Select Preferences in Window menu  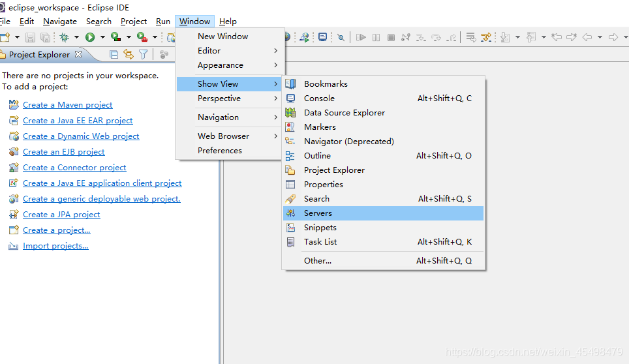229,150
